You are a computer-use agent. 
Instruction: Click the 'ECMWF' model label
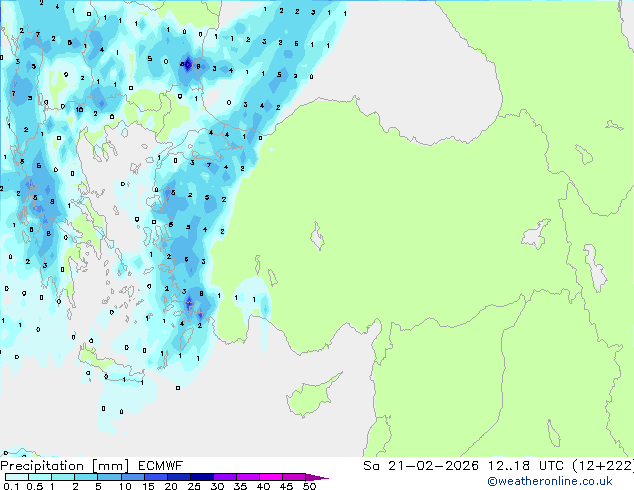(161, 466)
